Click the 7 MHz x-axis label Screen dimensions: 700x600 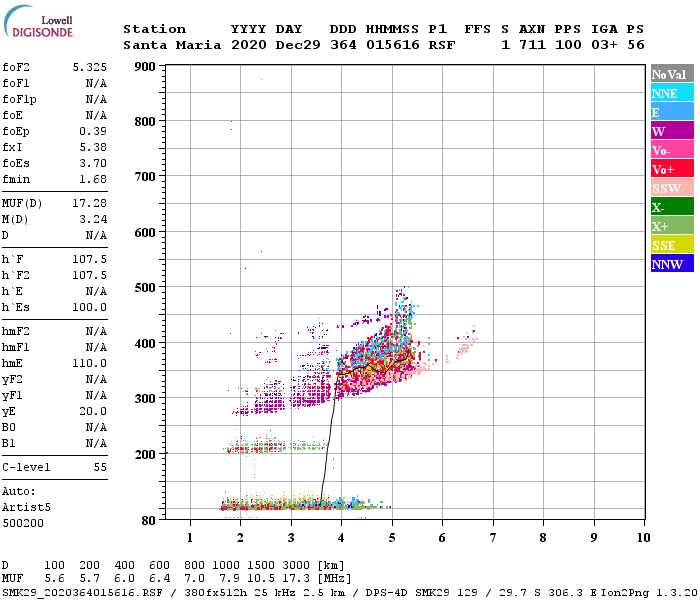coord(492,538)
